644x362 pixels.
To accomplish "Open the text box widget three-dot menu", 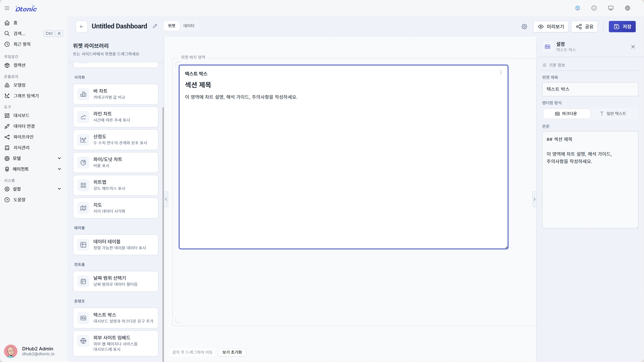I will [x=501, y=72].
